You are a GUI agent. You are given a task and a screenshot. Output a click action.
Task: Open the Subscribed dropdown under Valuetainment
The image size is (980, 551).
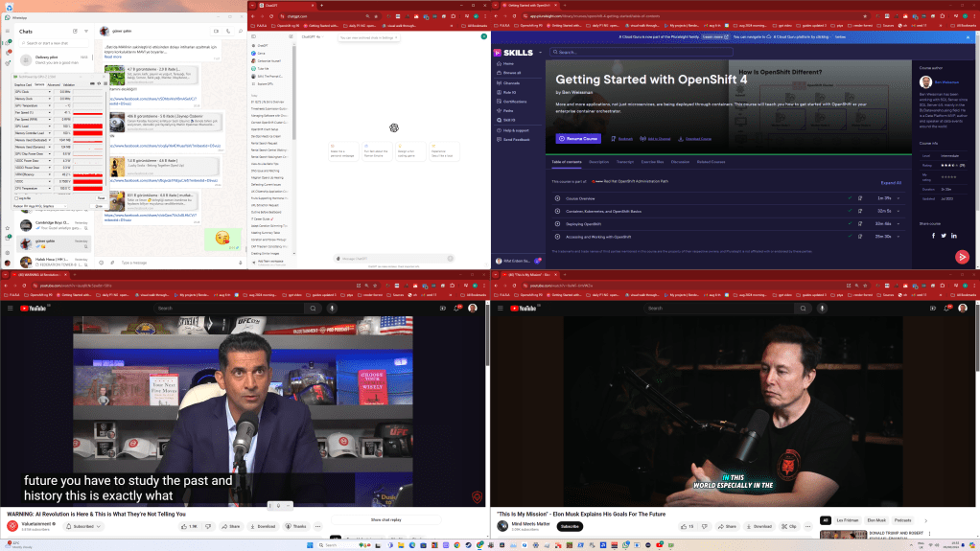[83, 526]
